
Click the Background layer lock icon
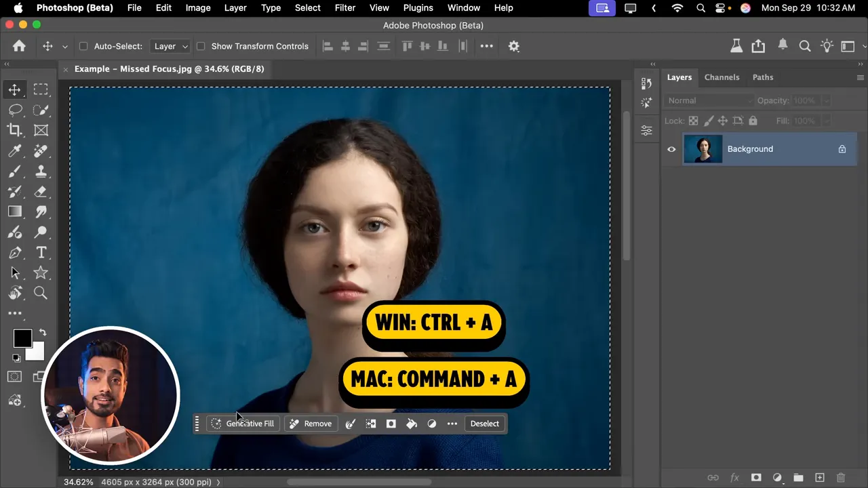pyautogui.click(x=842, y=149)
